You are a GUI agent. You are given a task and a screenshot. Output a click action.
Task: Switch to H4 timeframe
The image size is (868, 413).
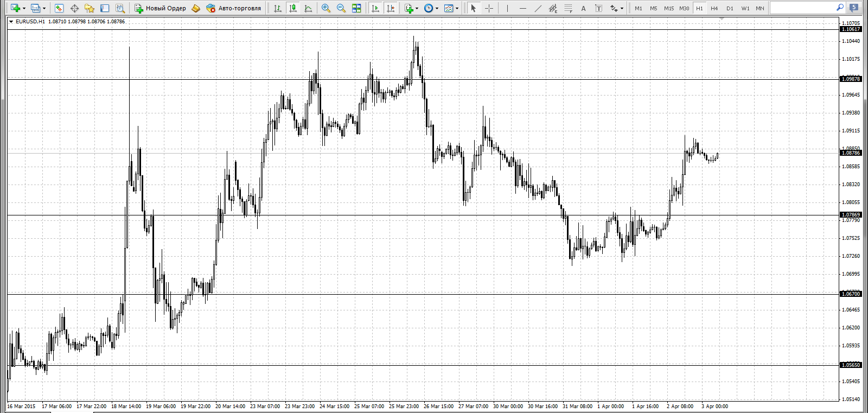[x=714, y=8]
